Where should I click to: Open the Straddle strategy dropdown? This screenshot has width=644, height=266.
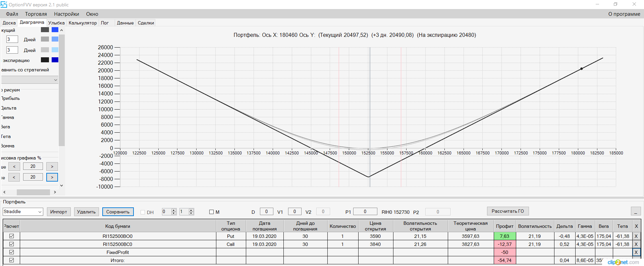[x=40, y=212]
